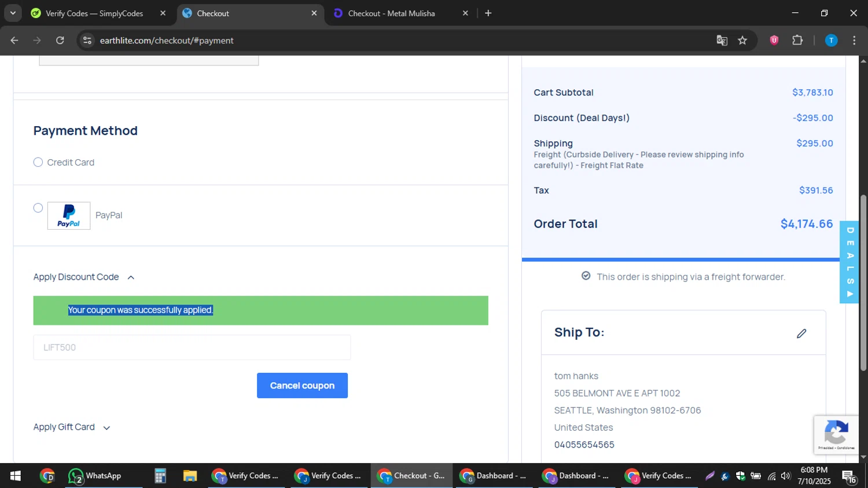Click the reCAPTCHA badge
The image size is (868, 488).
tap(836, 435)
